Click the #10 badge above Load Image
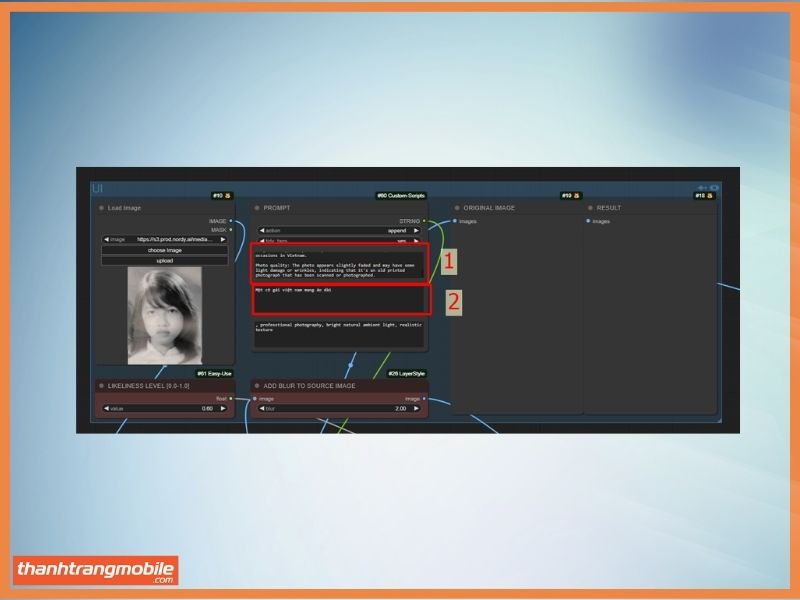 pos(222,195)
